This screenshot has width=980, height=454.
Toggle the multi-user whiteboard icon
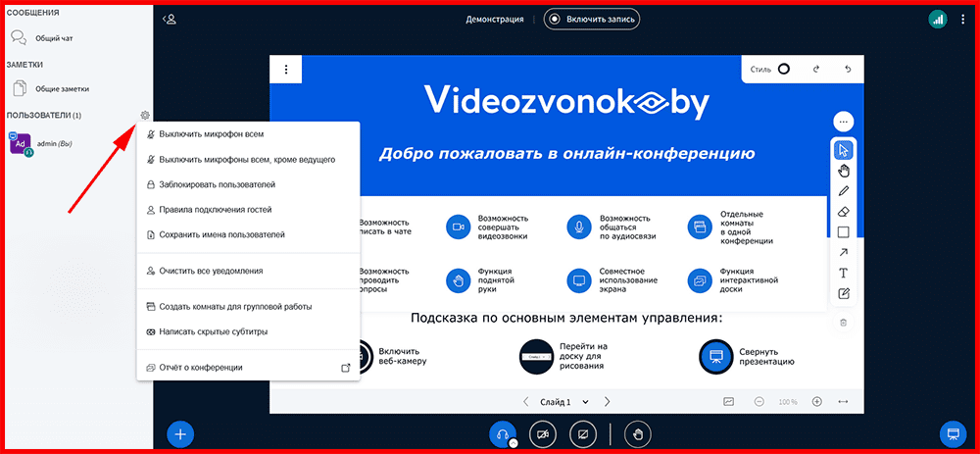(x=729, y=401)
